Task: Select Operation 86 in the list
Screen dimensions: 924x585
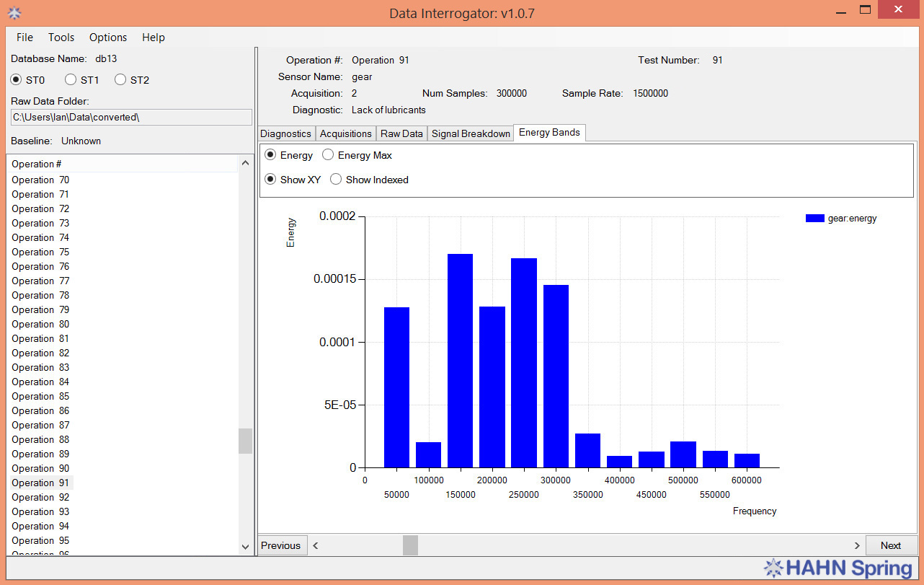Action: point(40,410)
